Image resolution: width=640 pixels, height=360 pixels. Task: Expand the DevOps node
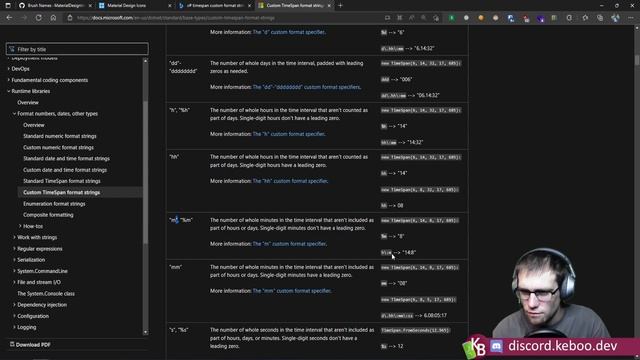[9, 69]
